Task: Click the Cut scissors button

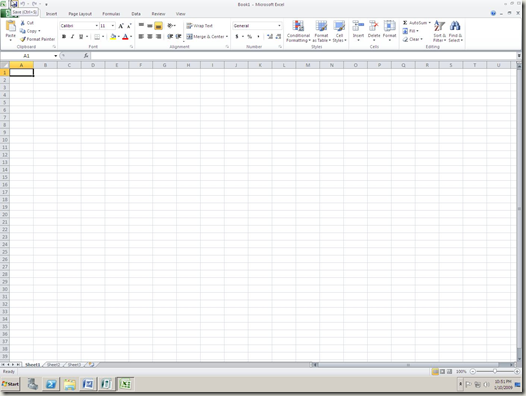Action: coord(27,23)
